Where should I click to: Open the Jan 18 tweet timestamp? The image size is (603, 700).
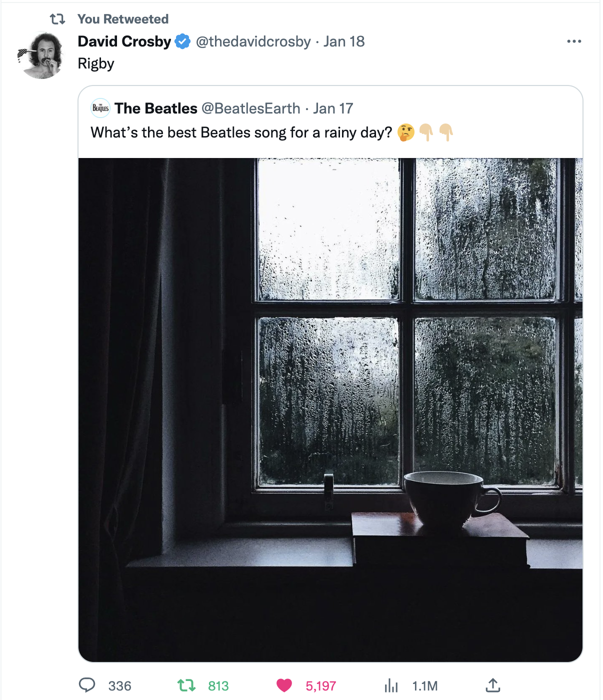pyautogui.click(x=344, y=41)
